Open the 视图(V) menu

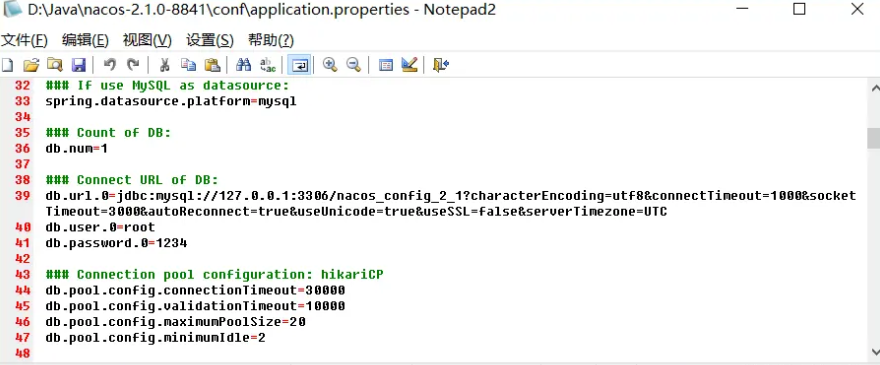(147, 40)
